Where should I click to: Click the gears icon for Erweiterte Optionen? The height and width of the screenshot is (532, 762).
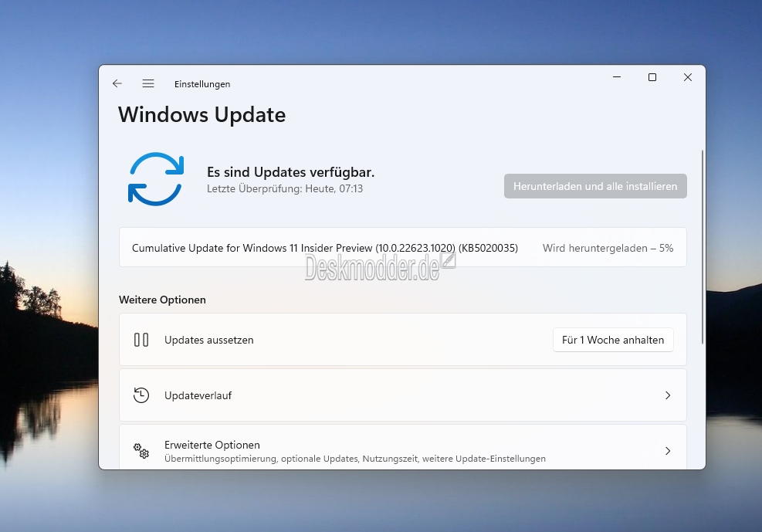(141, 451)
